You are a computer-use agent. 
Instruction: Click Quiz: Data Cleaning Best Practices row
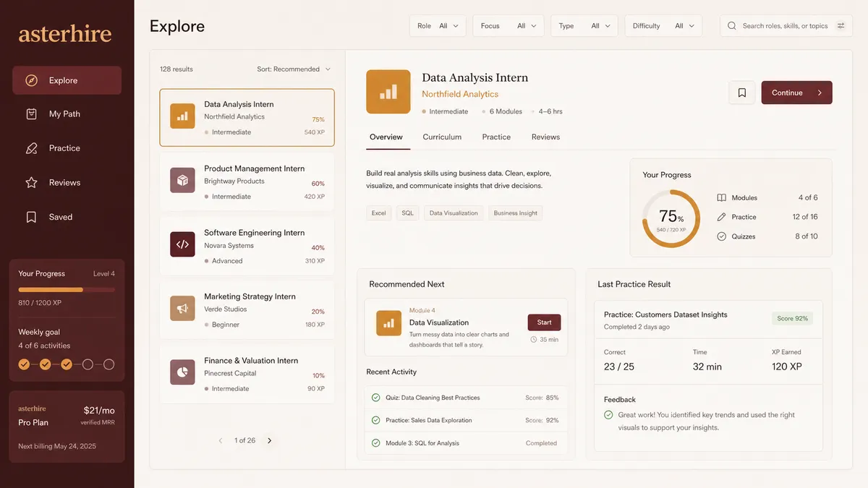tap(465, 398)
